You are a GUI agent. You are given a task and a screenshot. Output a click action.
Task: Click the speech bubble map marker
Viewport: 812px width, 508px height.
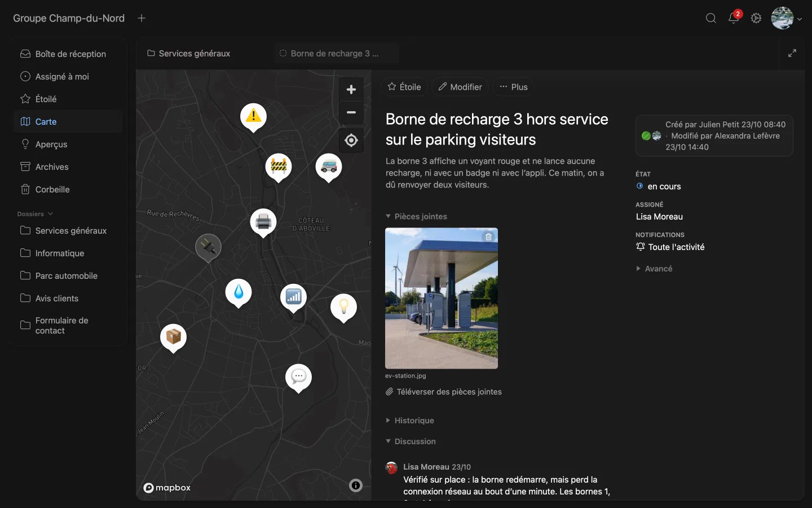point(299,377)
